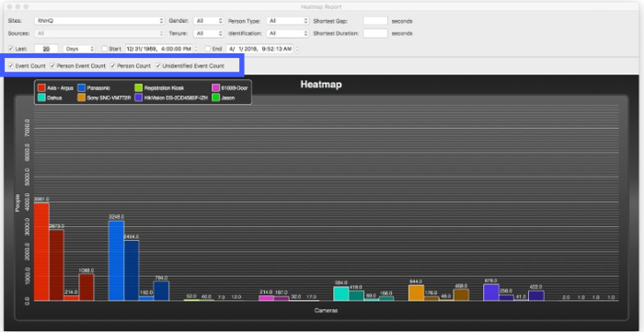Click the Registration Kiosk legend name
644x332 pixels.
(165, 87)
